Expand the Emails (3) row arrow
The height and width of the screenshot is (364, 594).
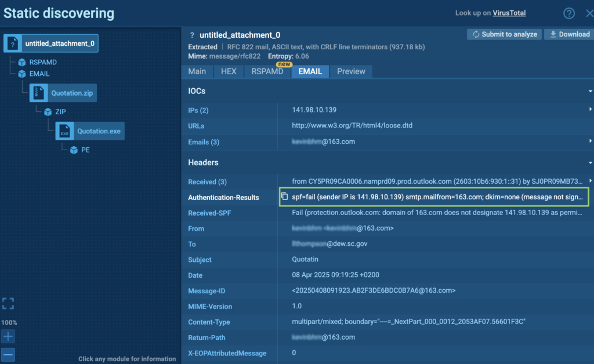[x=590, y=141]
